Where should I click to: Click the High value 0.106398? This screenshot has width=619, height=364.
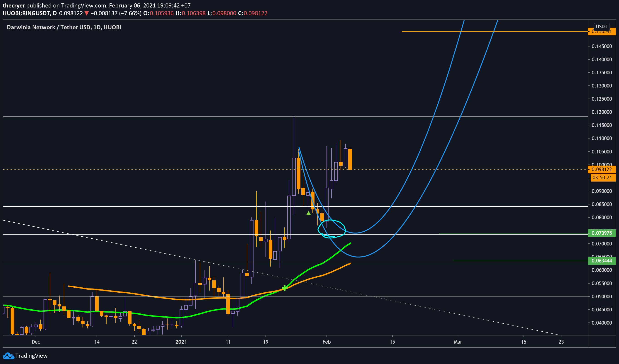(194, 13)
